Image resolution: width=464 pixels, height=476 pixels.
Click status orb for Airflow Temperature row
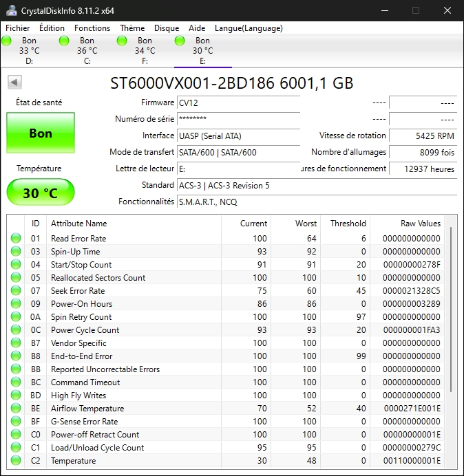[x=16, y=409]
